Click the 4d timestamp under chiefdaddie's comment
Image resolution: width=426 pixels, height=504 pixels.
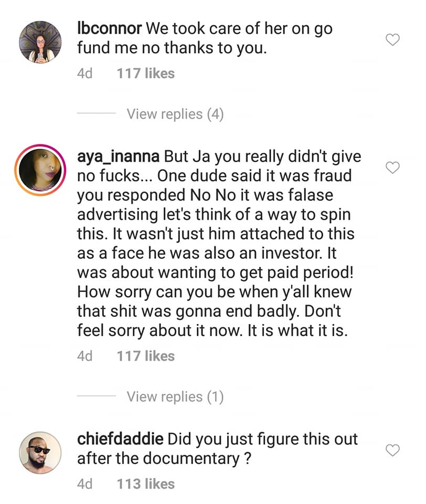84,484
